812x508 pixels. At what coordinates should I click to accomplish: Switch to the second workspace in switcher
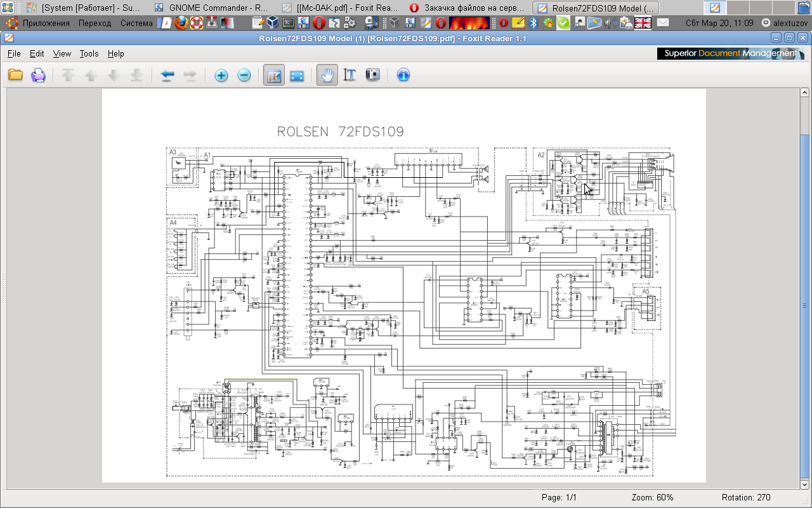738,8
